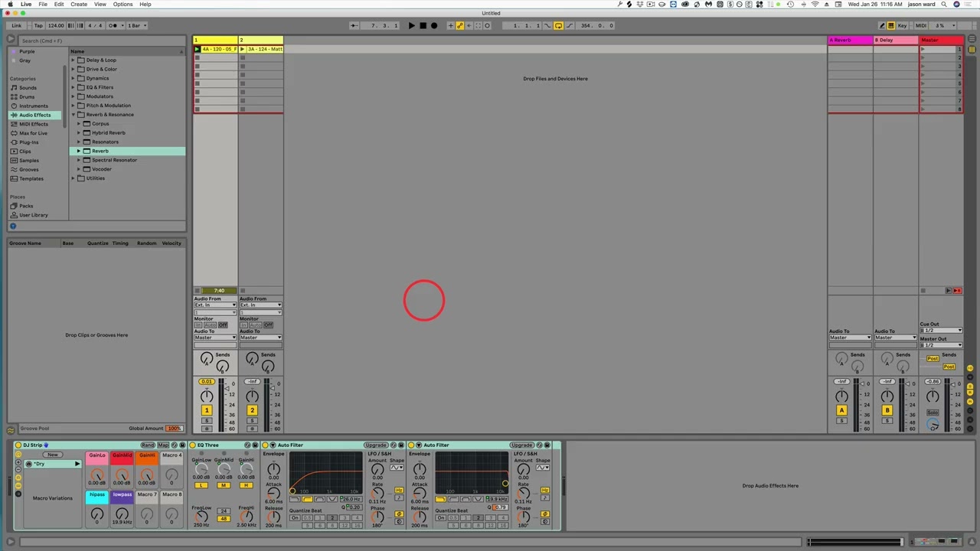Click the master Solo cue button
The image size is (980, 551).
[933, 412]
